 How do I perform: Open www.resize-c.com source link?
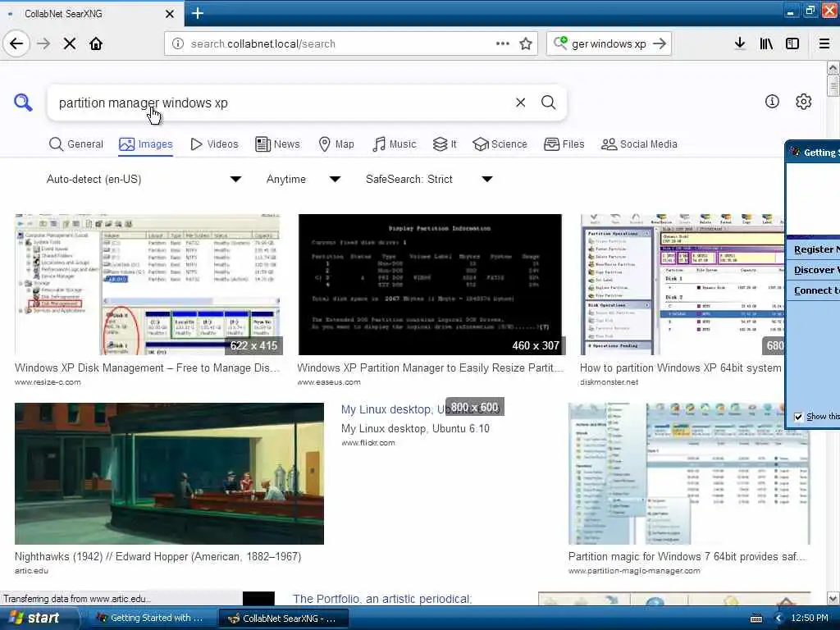pos(48,382)
